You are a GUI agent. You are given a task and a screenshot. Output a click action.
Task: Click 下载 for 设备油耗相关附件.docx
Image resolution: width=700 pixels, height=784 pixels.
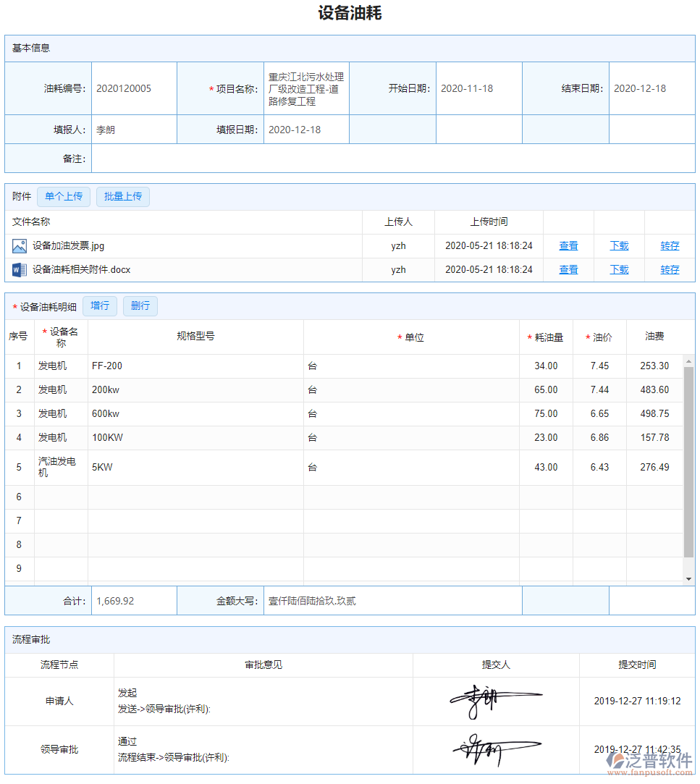619,269
